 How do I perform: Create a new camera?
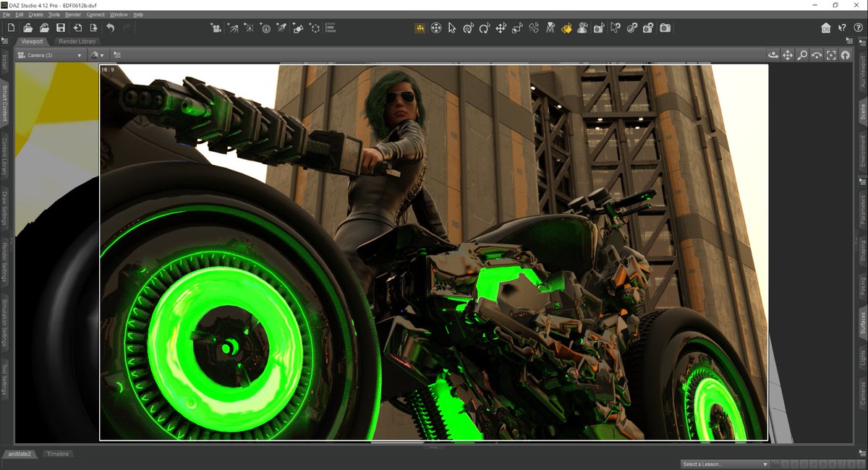(x=216, y=27)
